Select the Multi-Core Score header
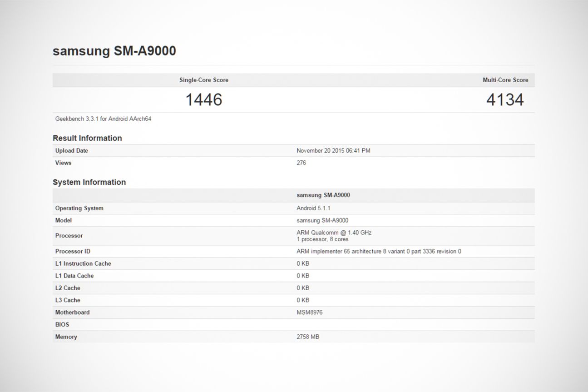 click(505, 80)
